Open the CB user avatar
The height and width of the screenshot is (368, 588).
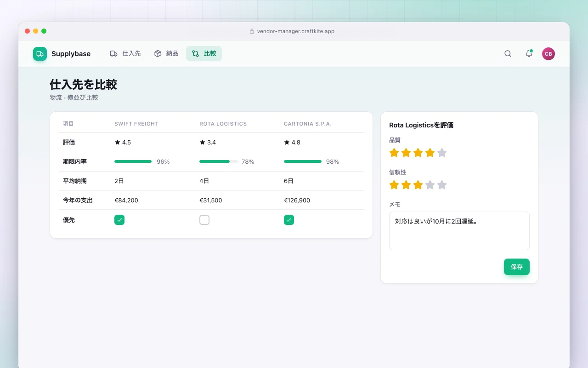click(548, 54)
